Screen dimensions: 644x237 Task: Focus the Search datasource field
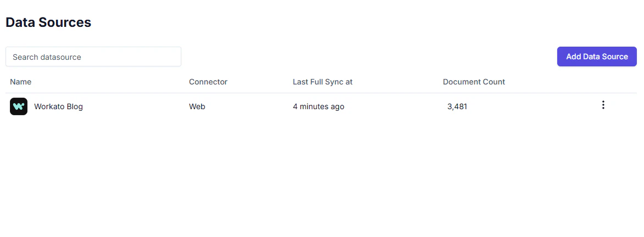click(93, 57)
